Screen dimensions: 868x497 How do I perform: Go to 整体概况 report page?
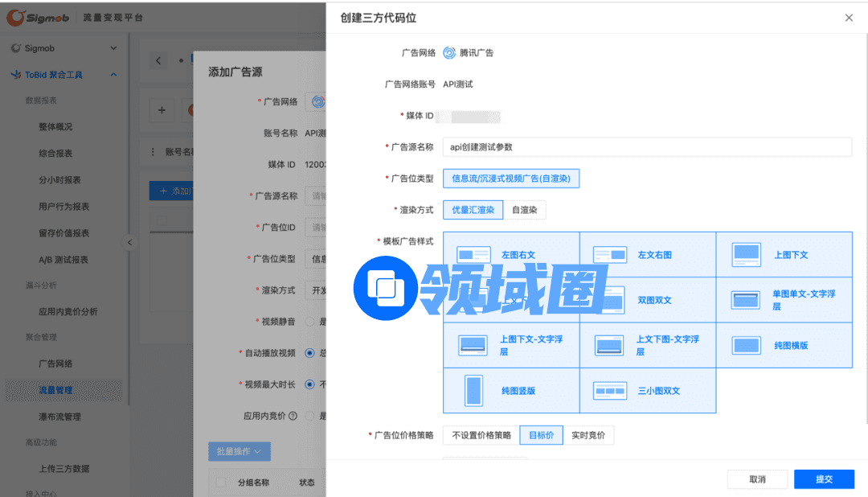55,127
